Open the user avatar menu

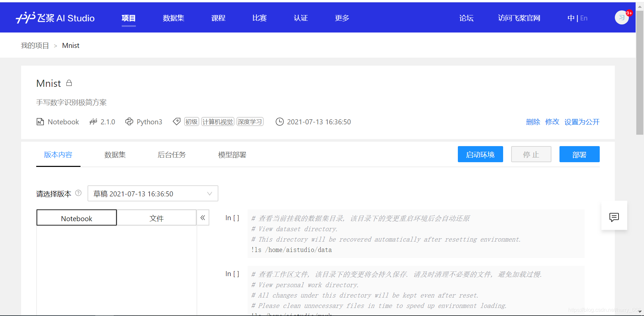622,17
